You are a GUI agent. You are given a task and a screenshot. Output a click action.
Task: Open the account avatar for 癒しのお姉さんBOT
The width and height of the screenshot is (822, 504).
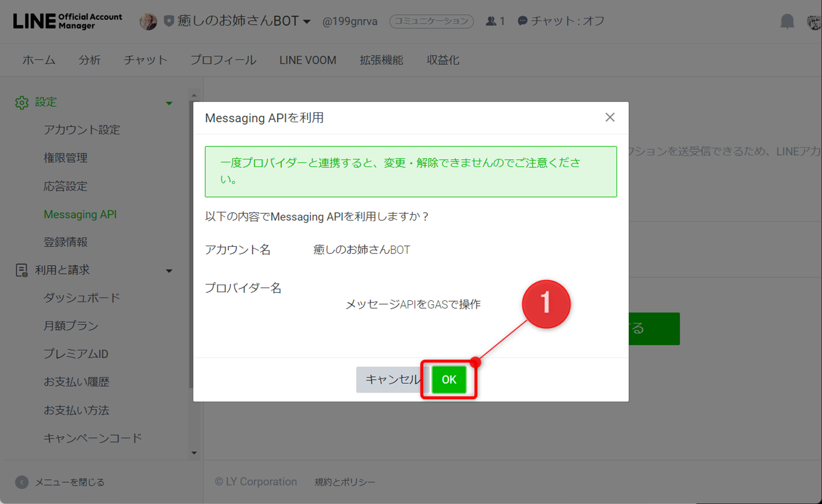[148, 21]
